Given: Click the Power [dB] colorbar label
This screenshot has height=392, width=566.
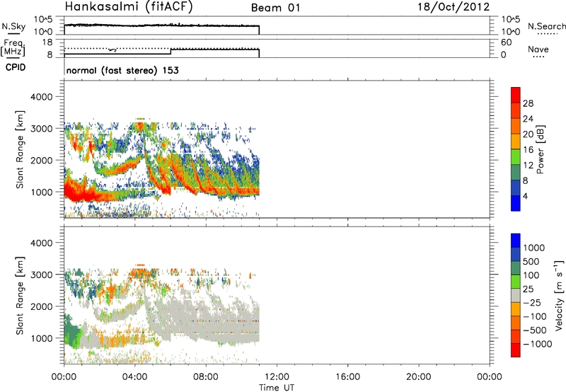Looking at the screenshot, I should 540,149.
